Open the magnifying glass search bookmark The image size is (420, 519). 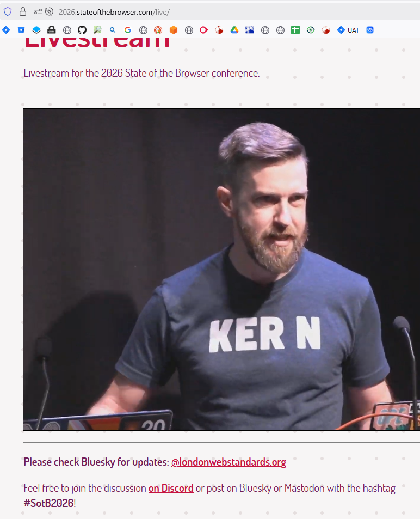[113, 30]
